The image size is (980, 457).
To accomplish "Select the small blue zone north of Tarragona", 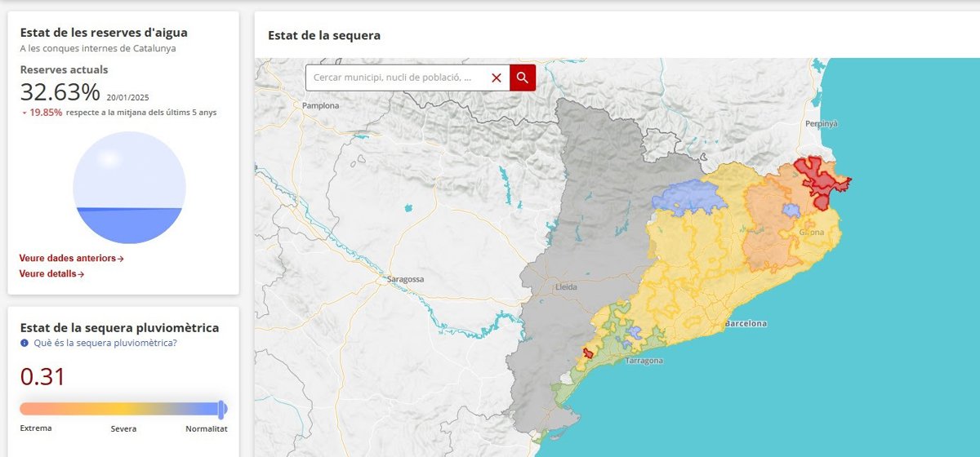I will [x=634, y=333].
